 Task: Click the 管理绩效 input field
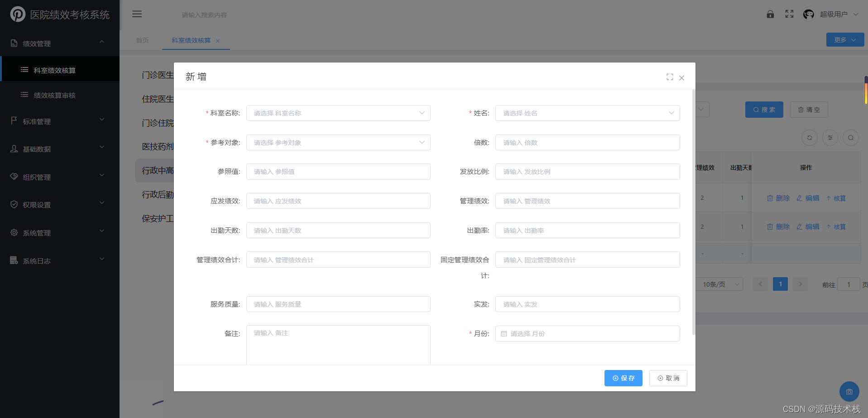pyautogui.click(x=587, y=201)
